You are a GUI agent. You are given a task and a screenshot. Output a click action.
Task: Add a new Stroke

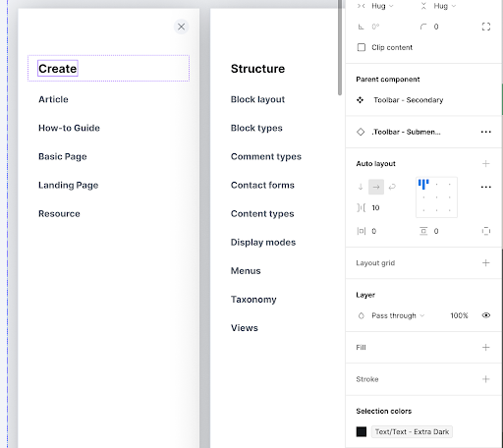click(x=486, y=379)
